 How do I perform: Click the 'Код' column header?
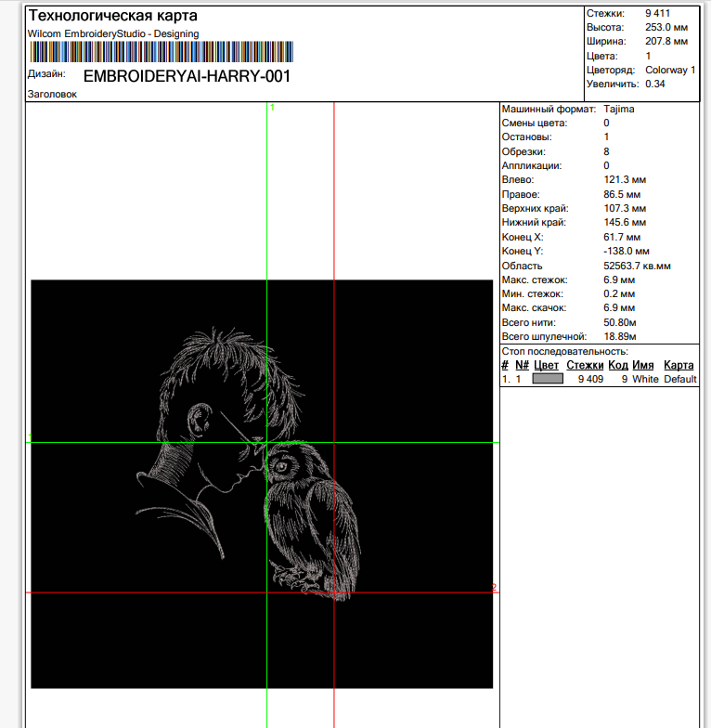(618, 366)
